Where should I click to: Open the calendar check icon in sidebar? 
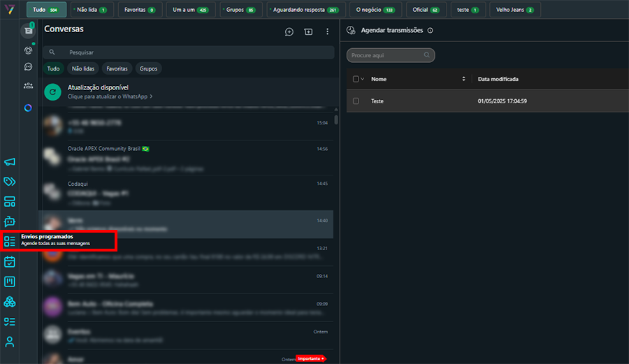10,262
